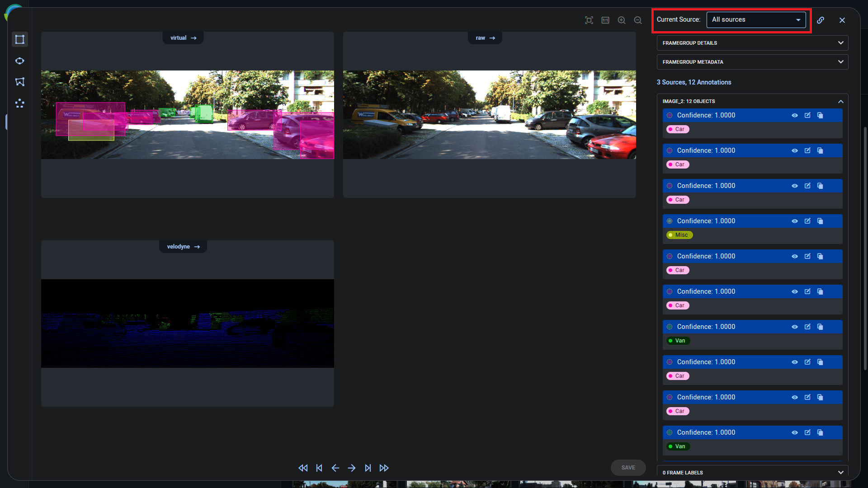
Task: Open the velodyne source view
Action: pyautogui.click(x=183, y=247)
